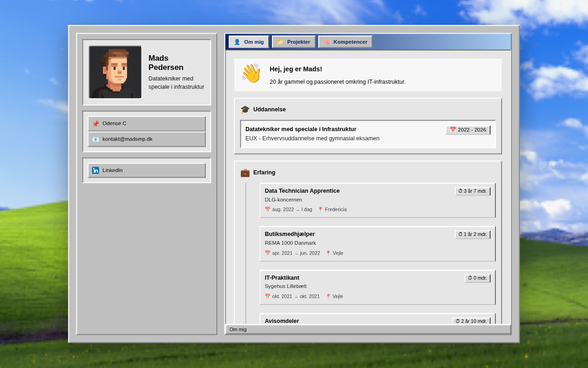Image resolution: width=588 pixels, height=368 pixels.
Task: Click the graduation cap Uddannelse icon
Action: 245,109
